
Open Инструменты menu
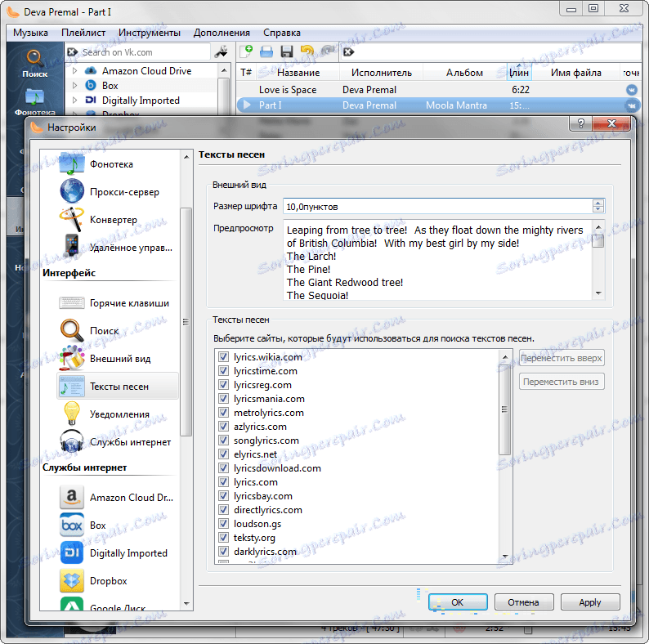coord(150,33)
